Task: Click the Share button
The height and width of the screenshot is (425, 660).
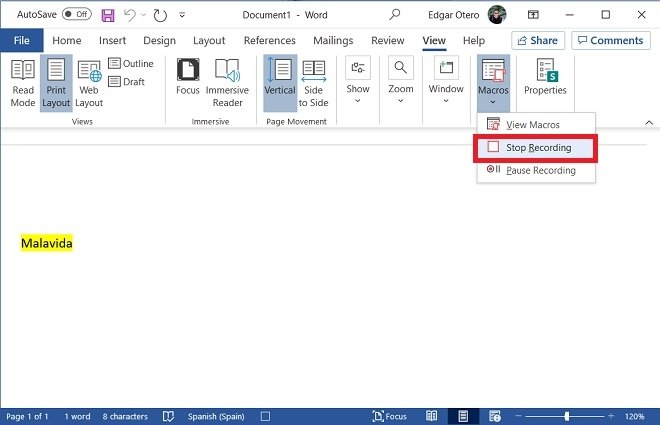Action: pos(538,40)
